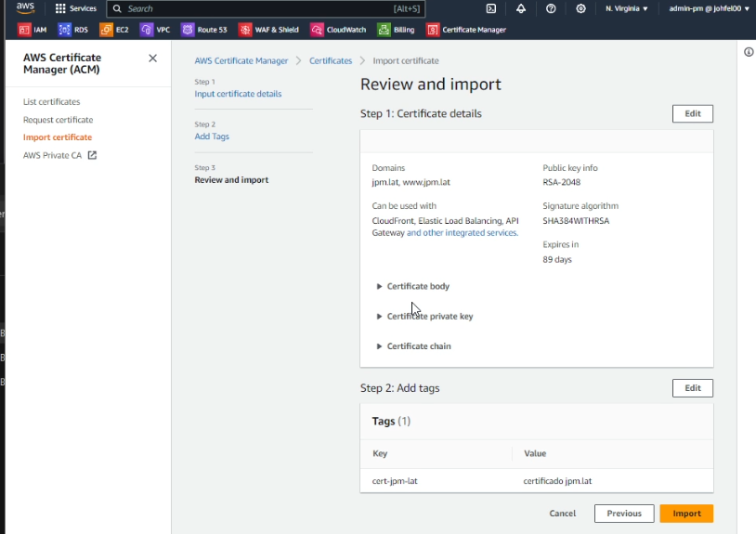
Task: Open the IAM shortcut icon
Action: [24, 30]
